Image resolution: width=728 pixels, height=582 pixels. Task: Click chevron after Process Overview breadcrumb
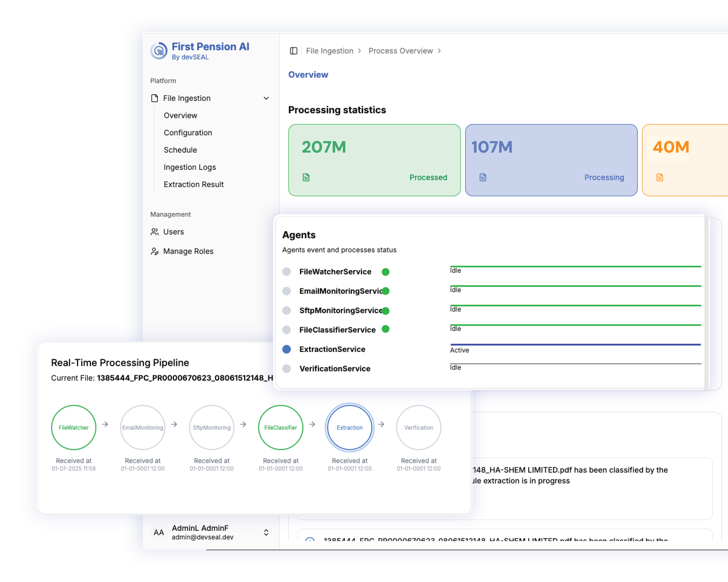(x=439, y=51)
